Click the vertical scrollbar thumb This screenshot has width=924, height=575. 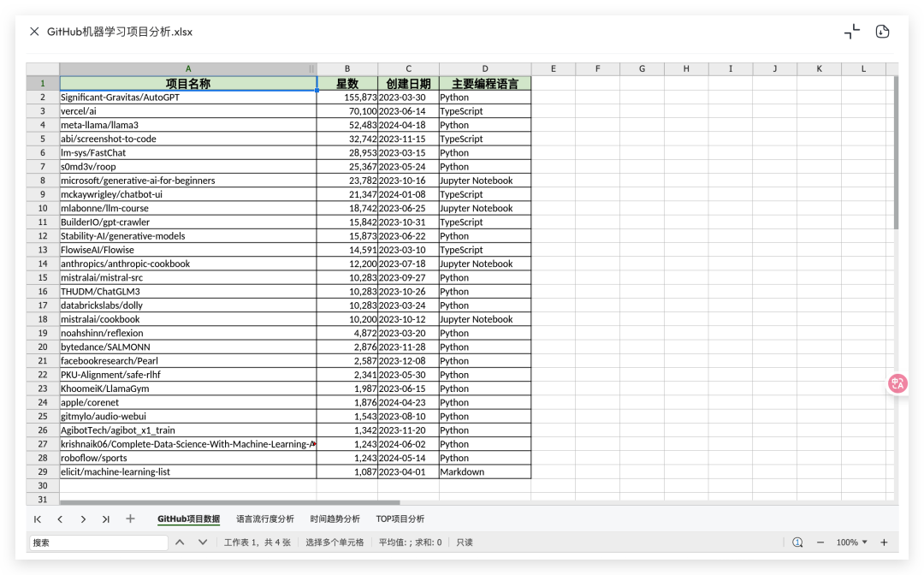(896, 152)
